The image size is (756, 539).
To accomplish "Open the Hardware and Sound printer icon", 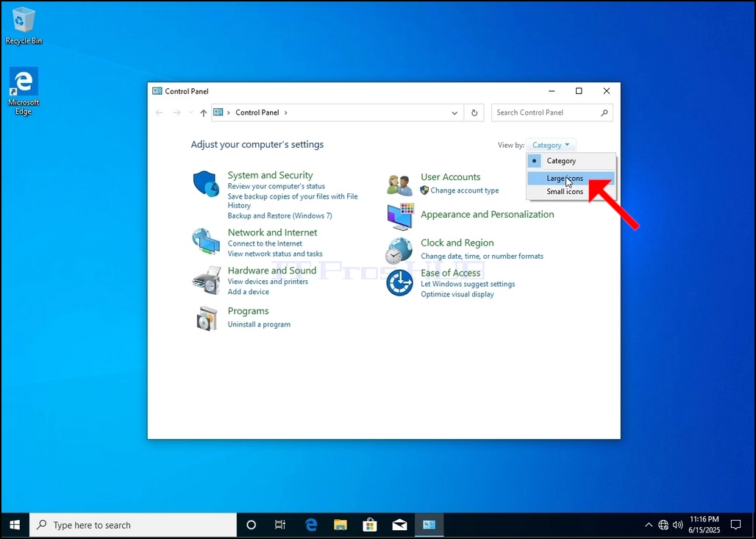I will point(207,280).
